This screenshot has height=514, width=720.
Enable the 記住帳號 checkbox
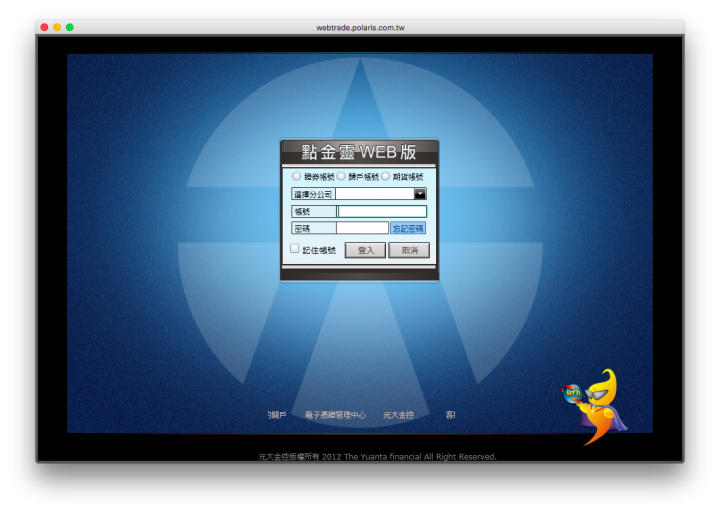point(295,249)
